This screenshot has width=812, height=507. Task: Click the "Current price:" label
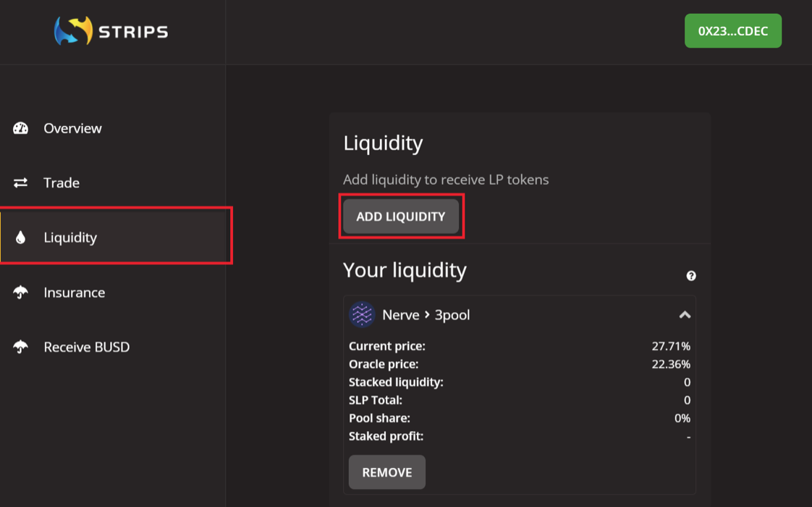(387, 345)
